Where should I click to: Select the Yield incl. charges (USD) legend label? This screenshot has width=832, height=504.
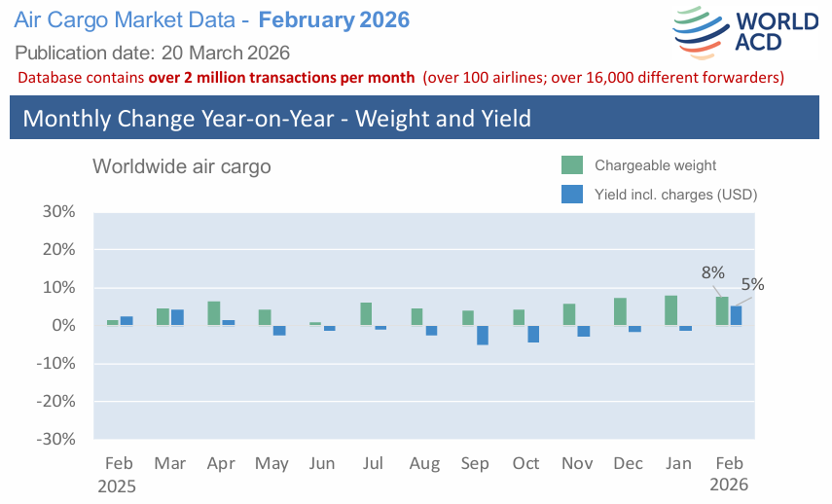[675, 195]
